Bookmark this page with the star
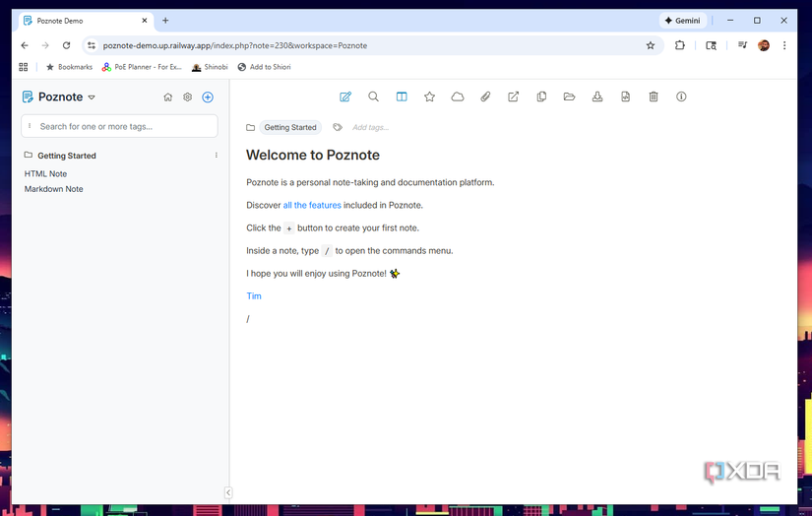This screenshot has height=516, width=812. pyautogui.click(x=651, y=45)
